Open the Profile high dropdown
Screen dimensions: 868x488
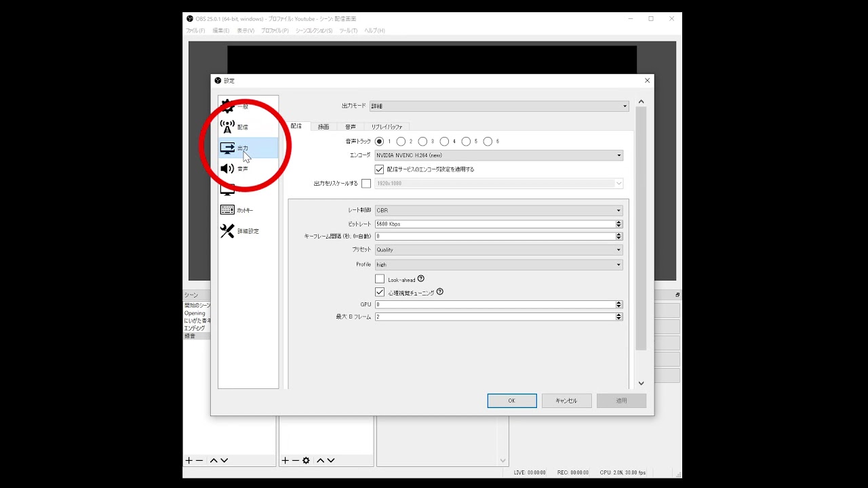pyautogui.click(x=499, y=264)
